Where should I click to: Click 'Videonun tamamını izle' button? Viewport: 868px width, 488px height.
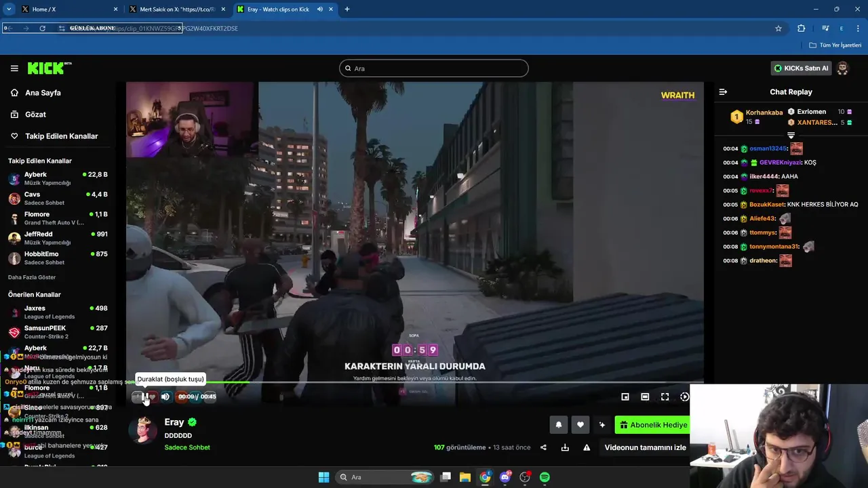(645, 447)
